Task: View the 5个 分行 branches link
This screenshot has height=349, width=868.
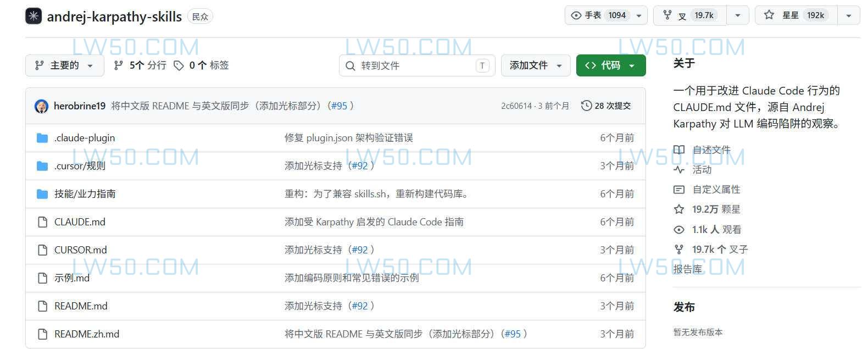Action: (140, 65)
